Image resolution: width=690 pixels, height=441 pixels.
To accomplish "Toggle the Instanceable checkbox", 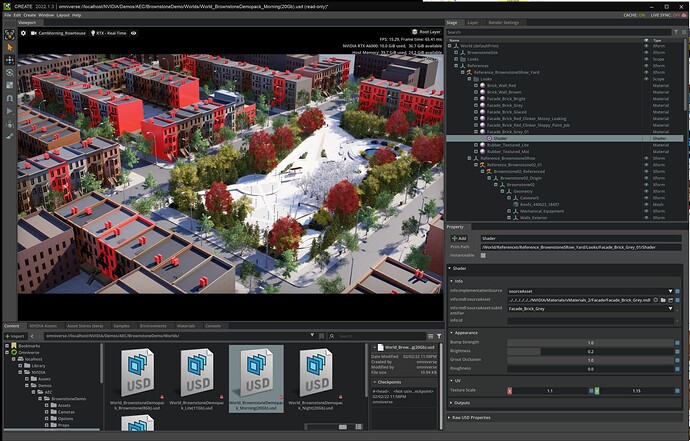I will (483, 255).
